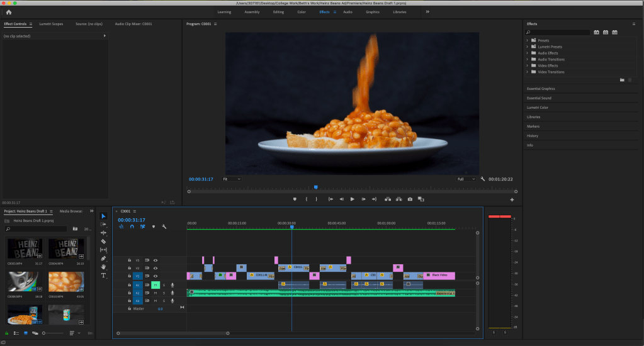This screenshot has height=346, width=644.
Task: Select the Hand tool
Action: [x=104, y=267]
